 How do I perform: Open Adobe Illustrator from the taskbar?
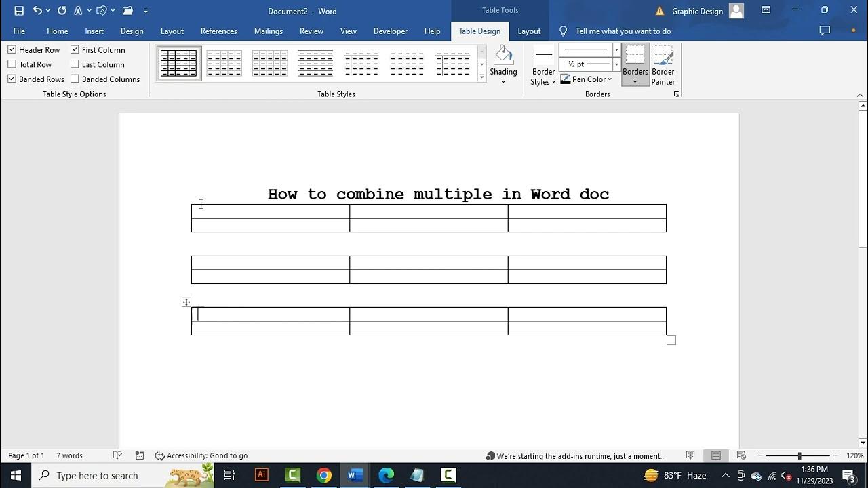pyautogui.click(x=261, y=475)
